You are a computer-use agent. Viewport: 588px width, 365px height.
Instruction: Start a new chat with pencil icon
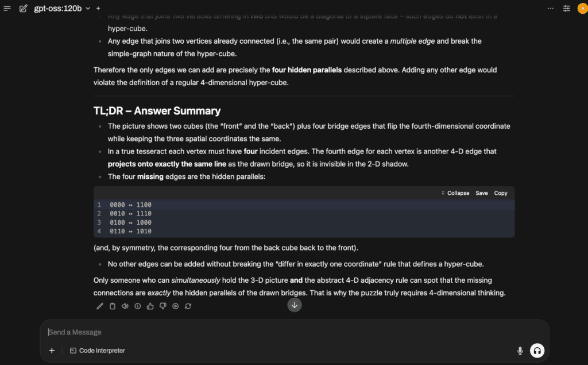[23, 8]
